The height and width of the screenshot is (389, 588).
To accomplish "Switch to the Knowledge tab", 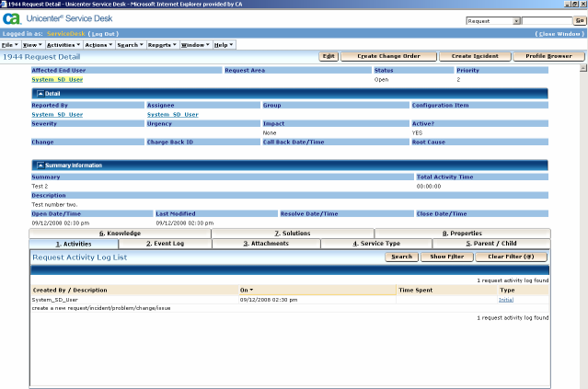I will pyautogui.click(x=120, y=234).
